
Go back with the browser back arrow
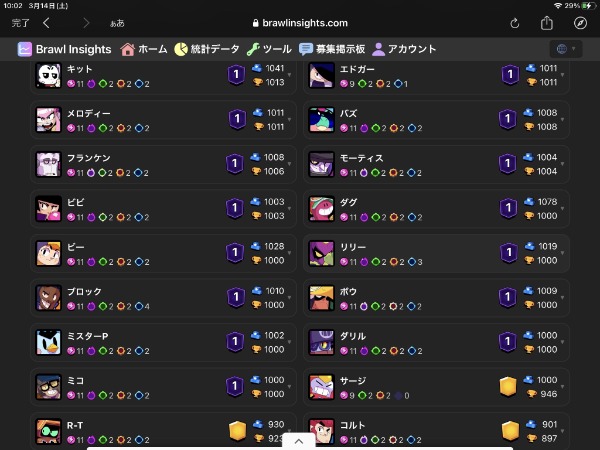point(46,23)
